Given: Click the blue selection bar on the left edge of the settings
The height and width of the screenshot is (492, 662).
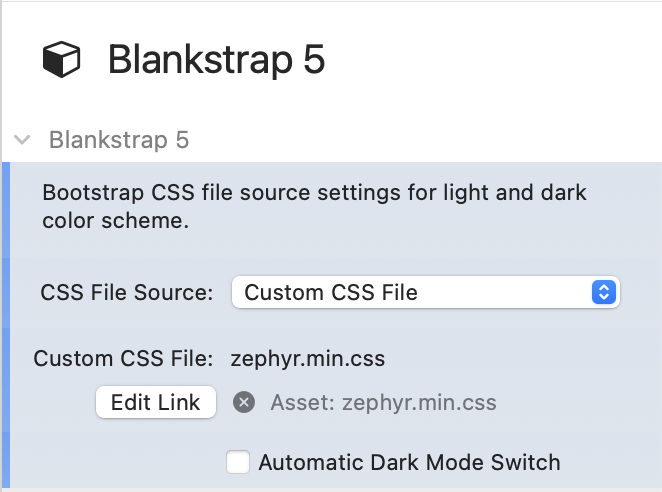Looking at the screenshot, I should click(x=6, y=324).
